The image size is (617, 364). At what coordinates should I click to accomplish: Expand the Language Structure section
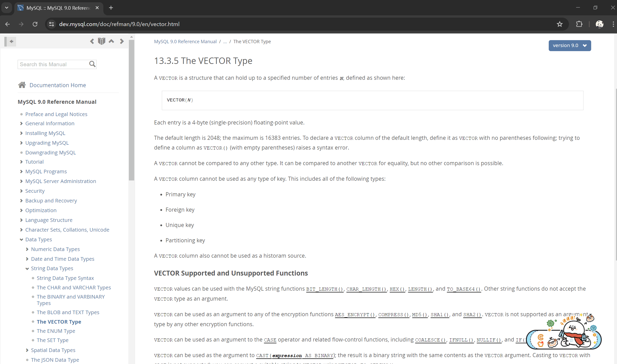click(21, 220)
